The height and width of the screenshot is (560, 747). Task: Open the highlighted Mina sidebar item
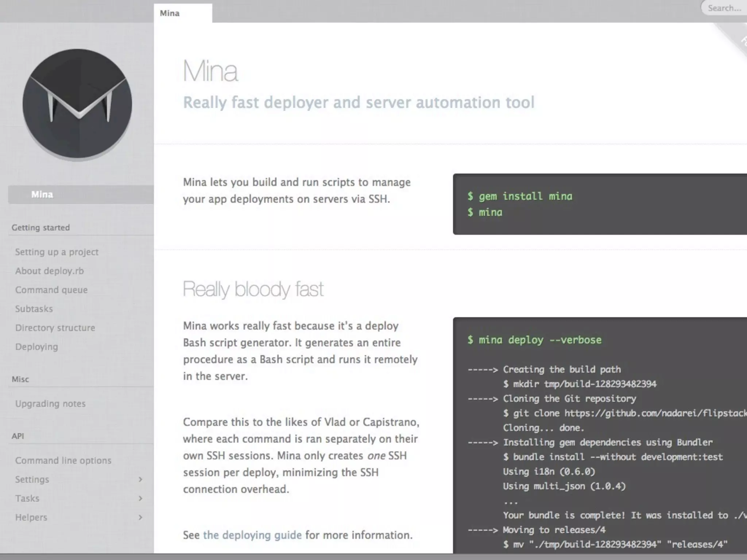tap(81, 194)
